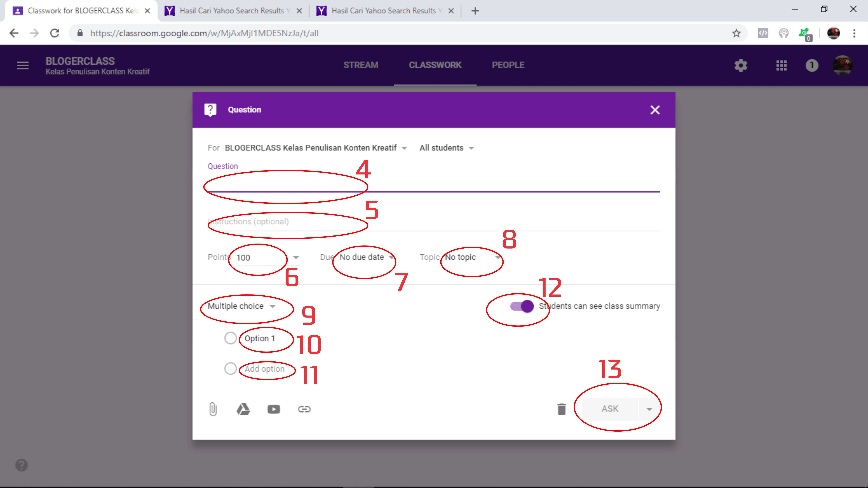868x488 pixels.
Task: Insert a YouTube video attachment
Action: click(x=274, y=409)
